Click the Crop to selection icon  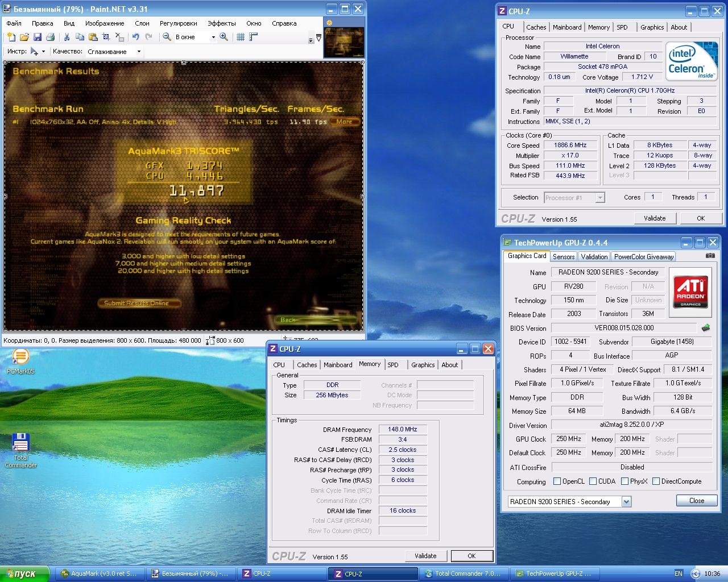click(x=106, y=37)
